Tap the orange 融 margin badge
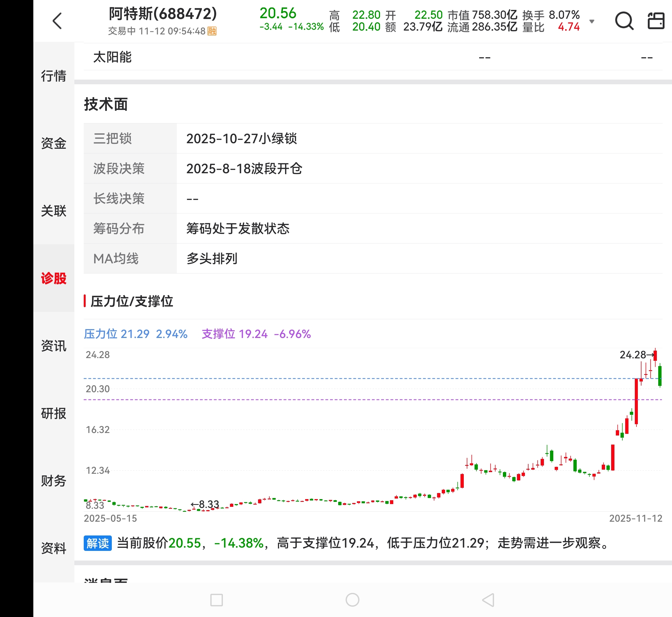The width and height of the screenshot is (672, 617). 212,31
